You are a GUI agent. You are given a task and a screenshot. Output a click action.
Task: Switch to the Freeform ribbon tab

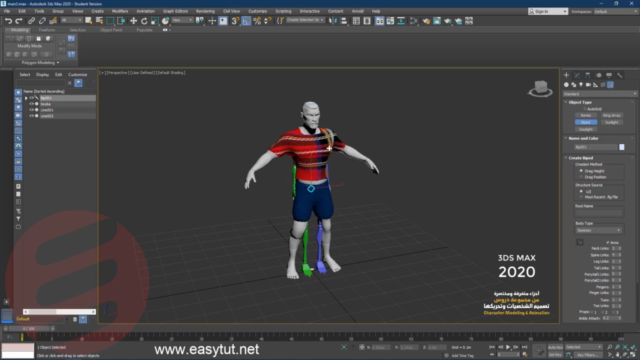pos(47,30)
